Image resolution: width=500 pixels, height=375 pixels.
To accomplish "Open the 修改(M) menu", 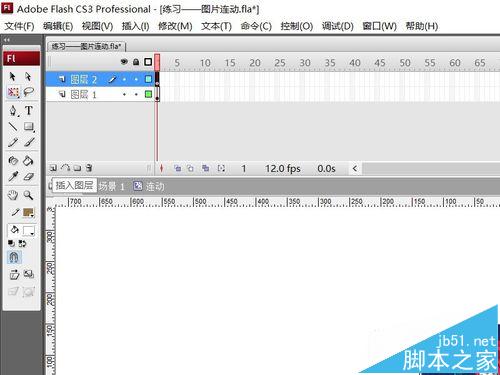I will coord(175,26).
